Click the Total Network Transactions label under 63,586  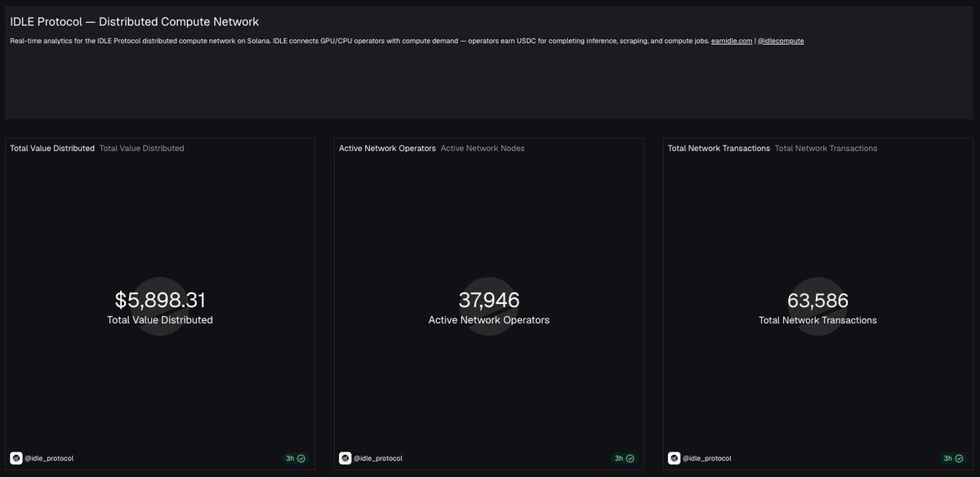[817, 320]
